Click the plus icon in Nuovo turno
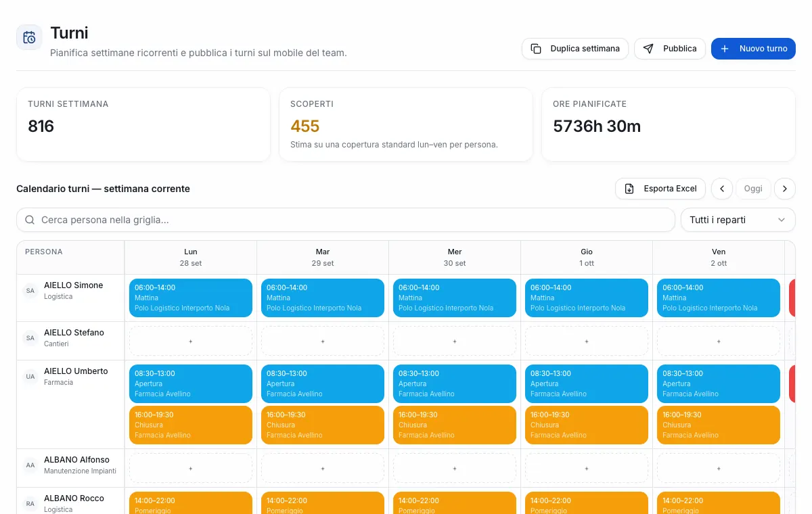 point(725,49)
